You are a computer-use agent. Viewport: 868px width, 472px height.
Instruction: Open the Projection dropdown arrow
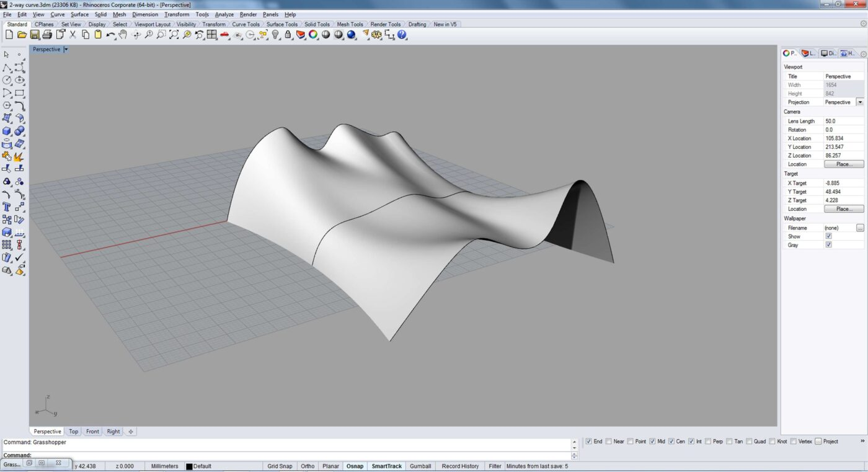860,102
